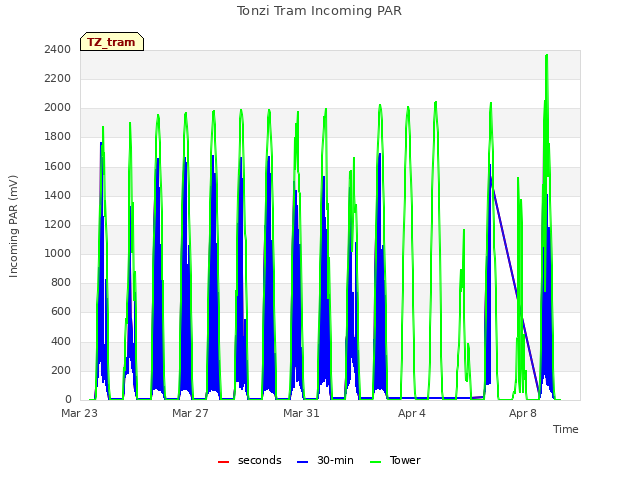Click the 'Apr 8' x-axis tick label
Image resolution: width=640 pixels, height=480 pixels.
click(x=523, y=413)
